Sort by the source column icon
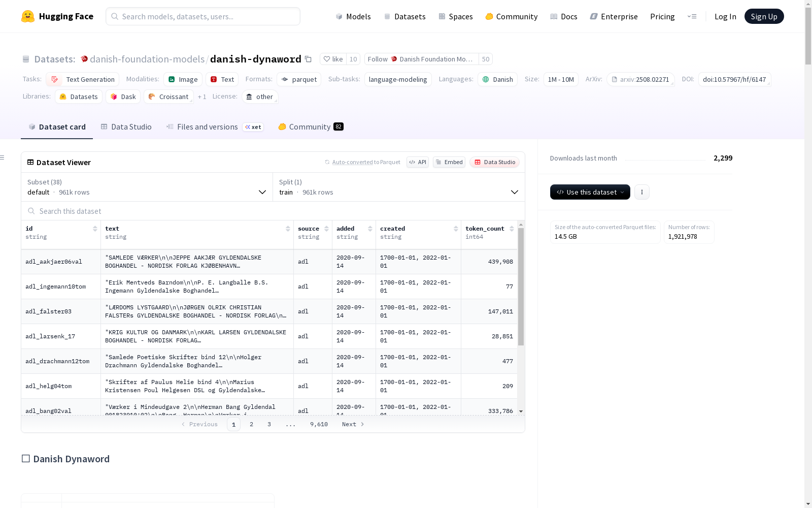The image size is (812, 508). point(326,229)
